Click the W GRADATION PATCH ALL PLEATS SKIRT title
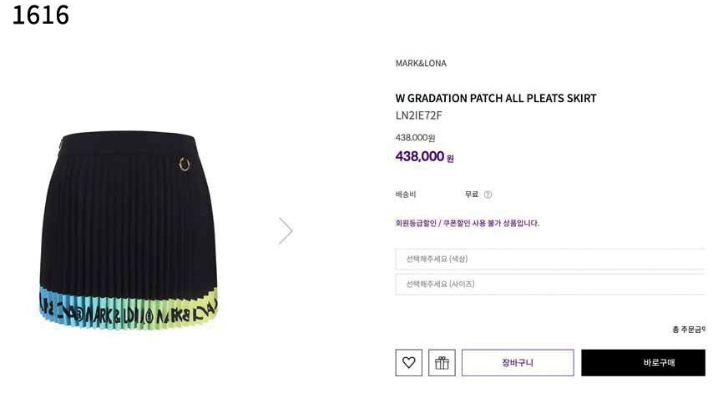This screenshot has width=718, height=418. (496, 98)
